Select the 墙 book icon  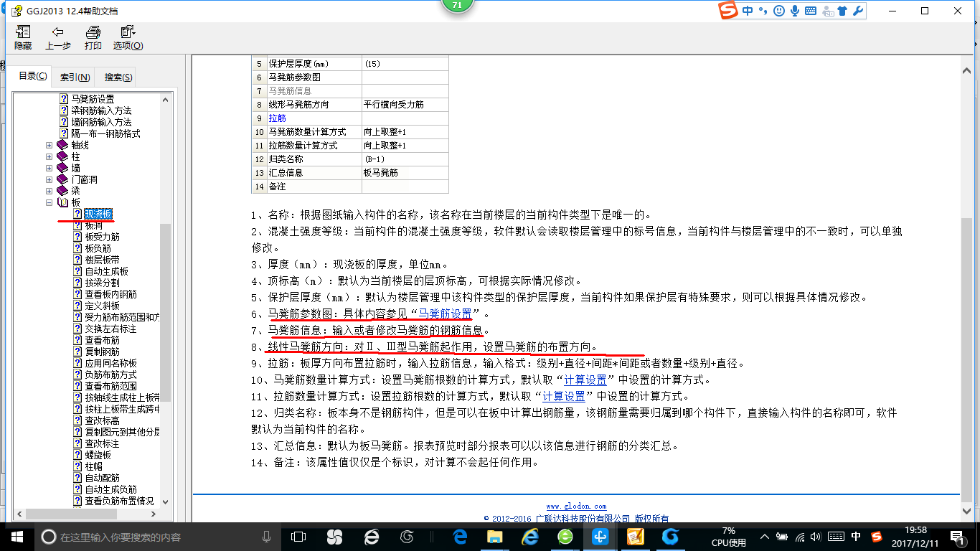pyautogui.click(x=62, y=168)
